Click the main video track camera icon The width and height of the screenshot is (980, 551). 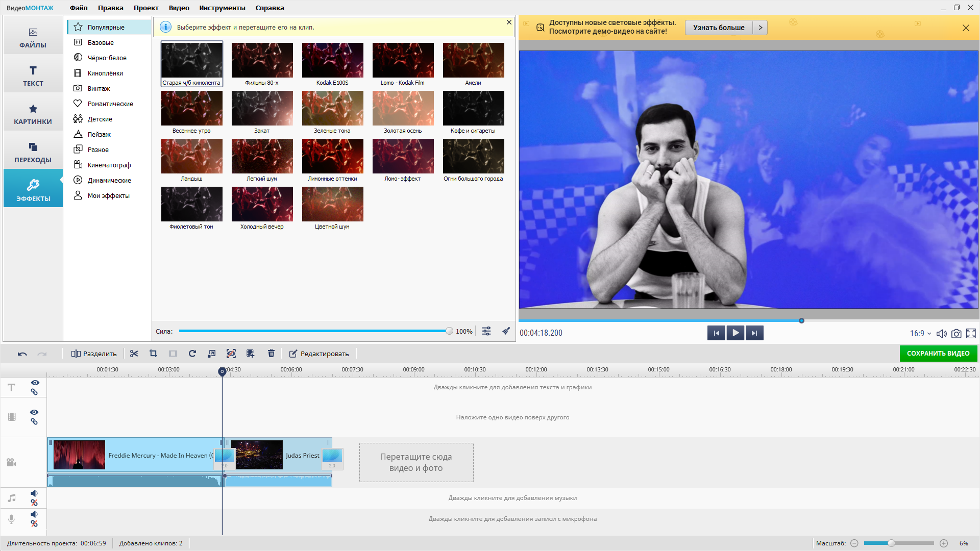(x=11, y=462)
